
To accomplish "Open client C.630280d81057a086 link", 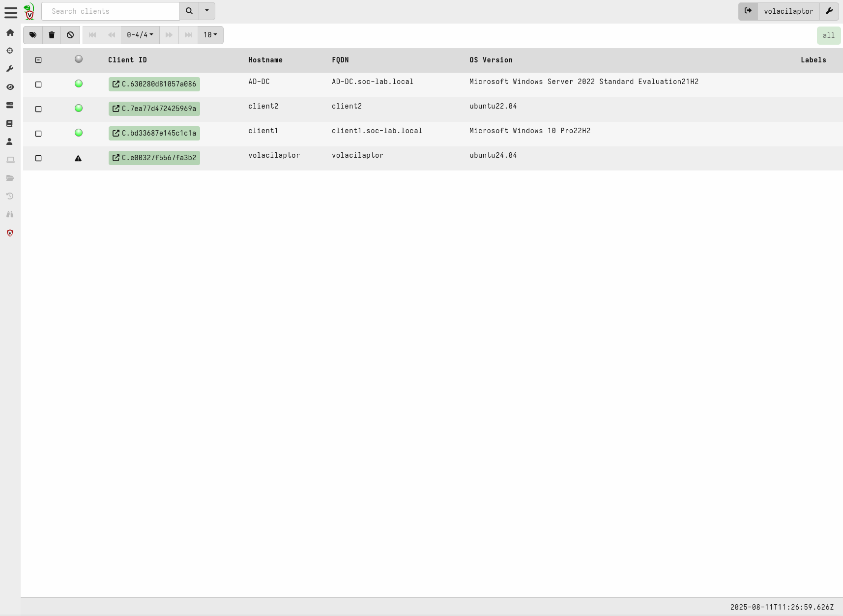I will tap(154, 84).
